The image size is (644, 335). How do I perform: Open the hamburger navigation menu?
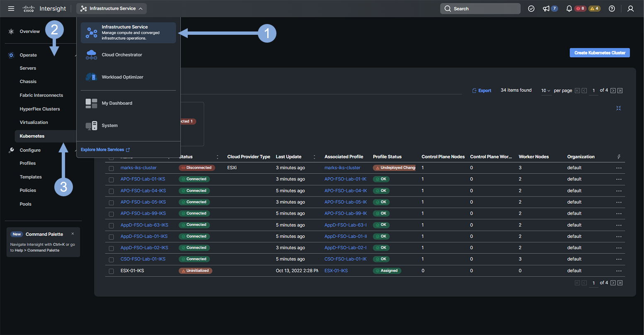point(11,9)
